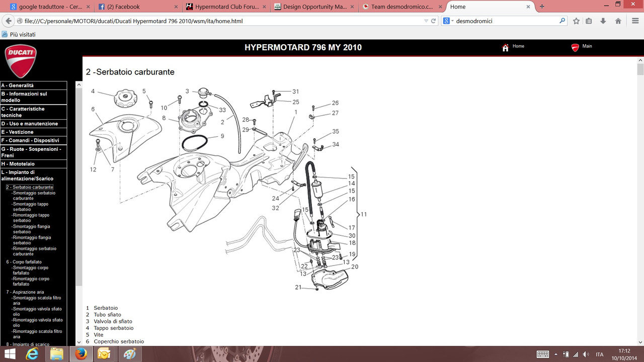Open A - Generalità section
644x362 pixels.
tap(33, 85)
